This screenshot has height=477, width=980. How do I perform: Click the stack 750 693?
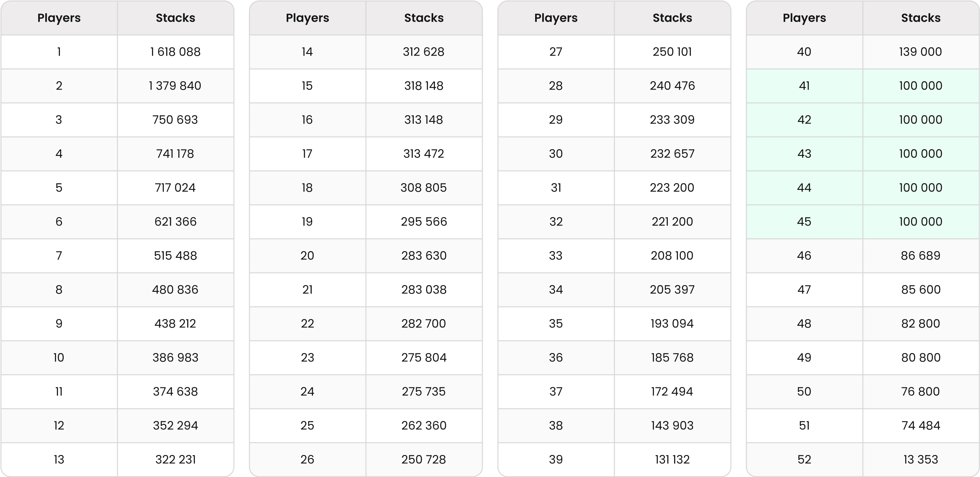pos(175,120)
